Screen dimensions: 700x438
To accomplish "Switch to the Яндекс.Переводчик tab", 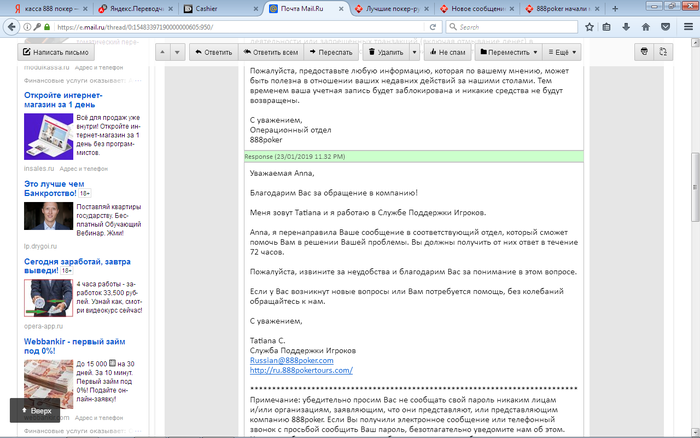I will [133, 8].
